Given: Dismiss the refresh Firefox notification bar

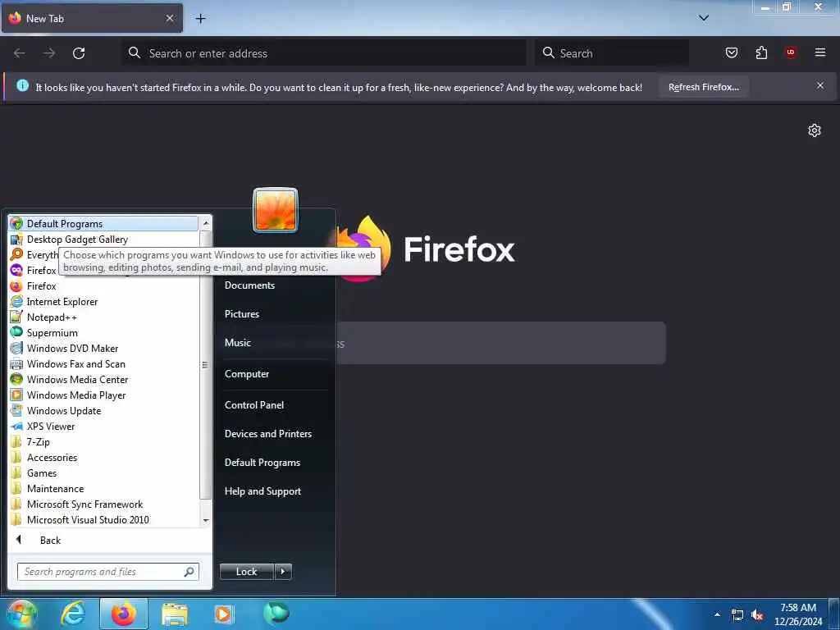Looking at the screenshot, I should point(820,85).
